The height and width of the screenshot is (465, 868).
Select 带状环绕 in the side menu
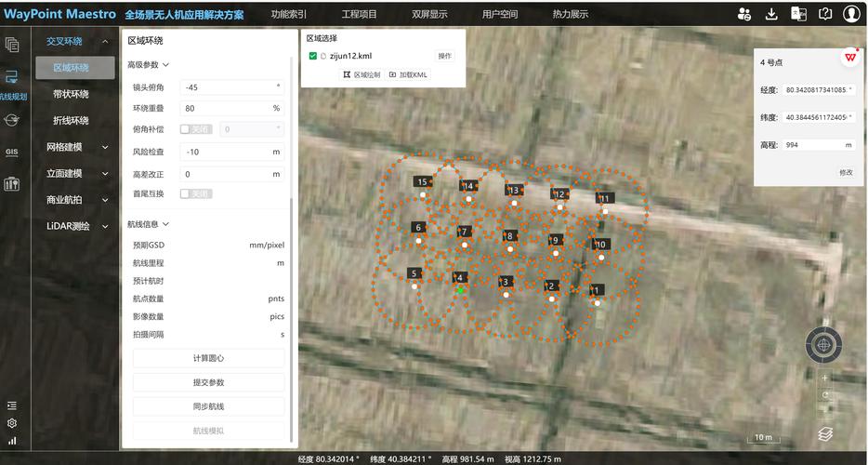click(x=71, y=94)
